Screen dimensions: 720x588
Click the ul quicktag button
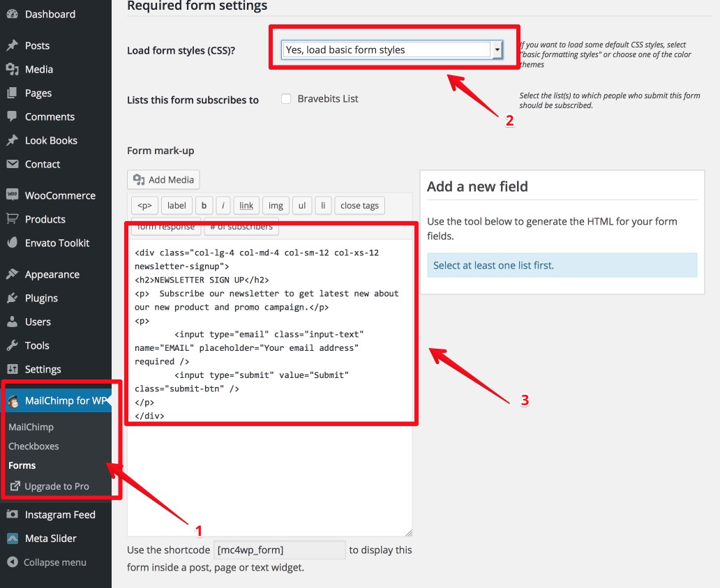(302, 206)
